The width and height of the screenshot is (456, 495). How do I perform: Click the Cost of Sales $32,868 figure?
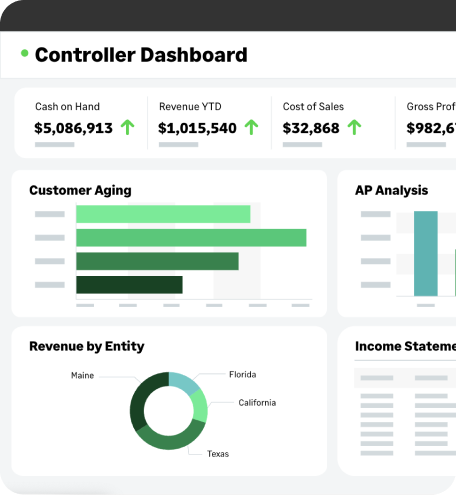tap(311, 128)
